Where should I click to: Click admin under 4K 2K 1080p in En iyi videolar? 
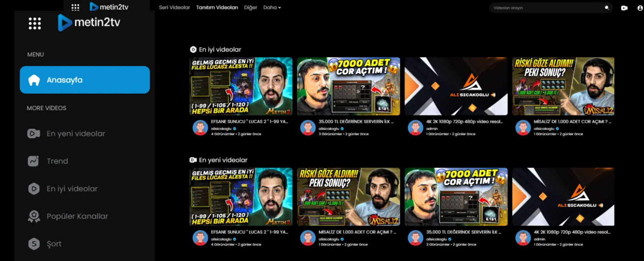coord(432,129)
